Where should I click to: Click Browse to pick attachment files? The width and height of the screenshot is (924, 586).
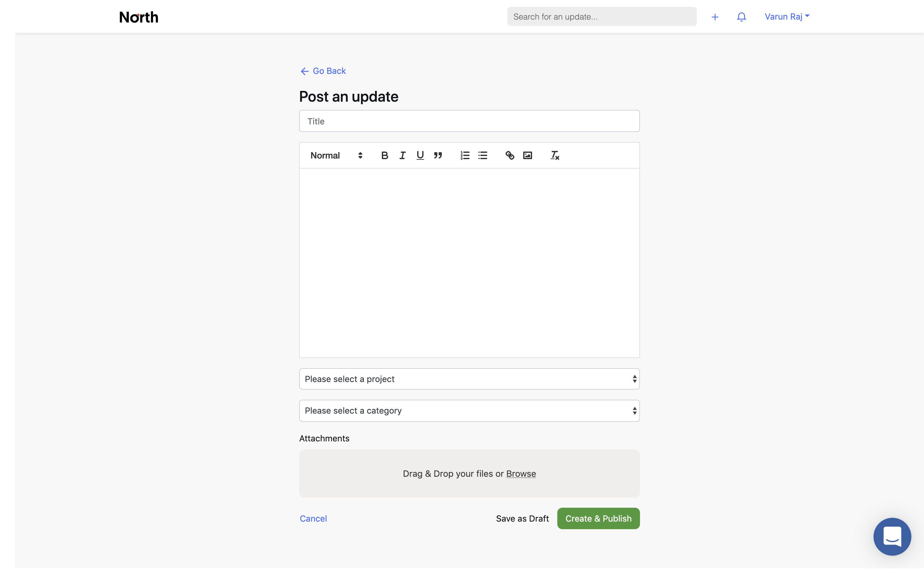coord(521,474)
